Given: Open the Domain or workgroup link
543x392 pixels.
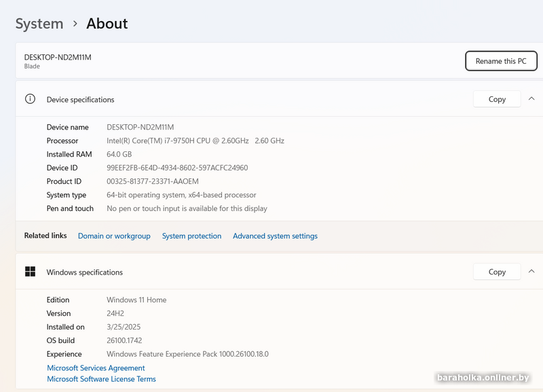Looking at the screenshot, I should pos(114,236).
